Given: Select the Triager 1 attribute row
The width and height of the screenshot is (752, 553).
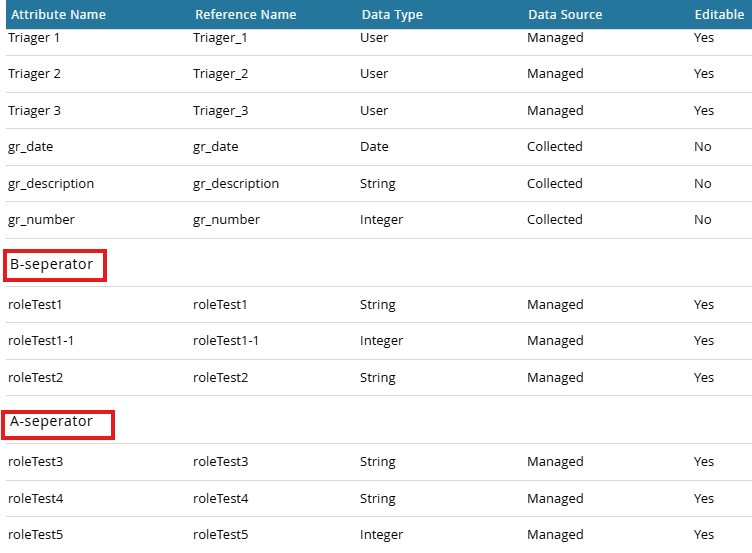Looking at the screenshot, I should tap(34, 38).
